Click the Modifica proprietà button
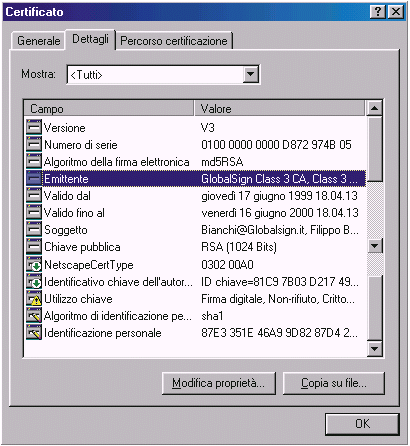The image size is (410, 446). point(219,383)
